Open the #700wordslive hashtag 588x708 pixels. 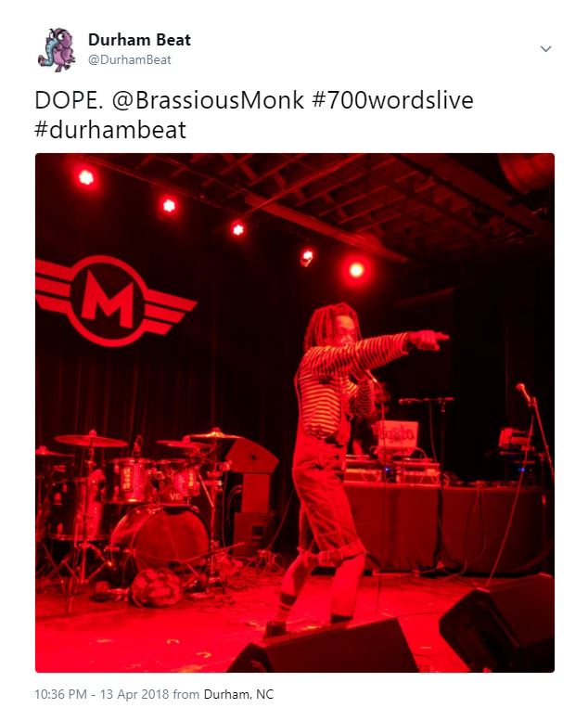click(392, 100)
